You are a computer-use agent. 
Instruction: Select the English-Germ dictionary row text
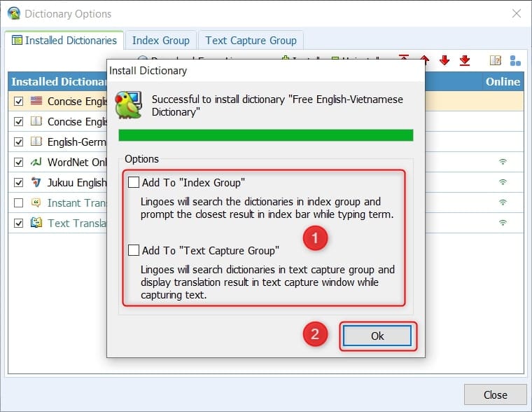[x=77, y=142]
